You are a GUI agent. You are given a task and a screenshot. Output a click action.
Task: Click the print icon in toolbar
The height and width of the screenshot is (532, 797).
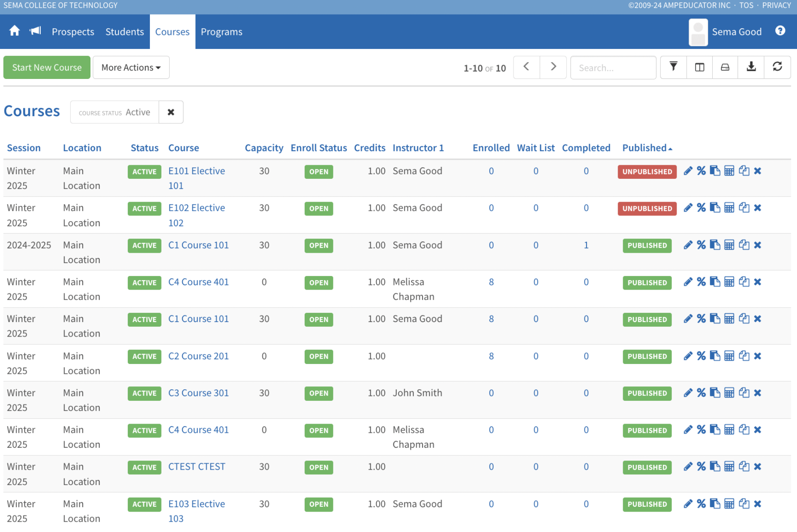(x=725, y=67)
